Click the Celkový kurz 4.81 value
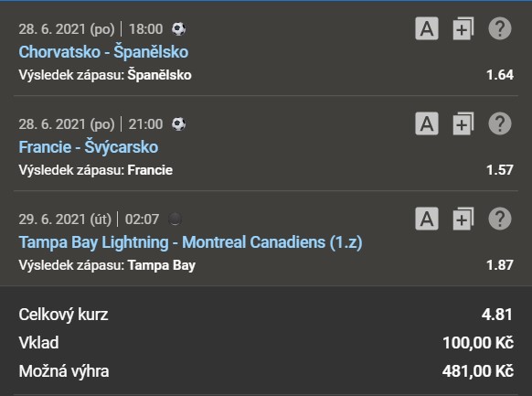The image size is (532, 396). (x=497, y=315)
